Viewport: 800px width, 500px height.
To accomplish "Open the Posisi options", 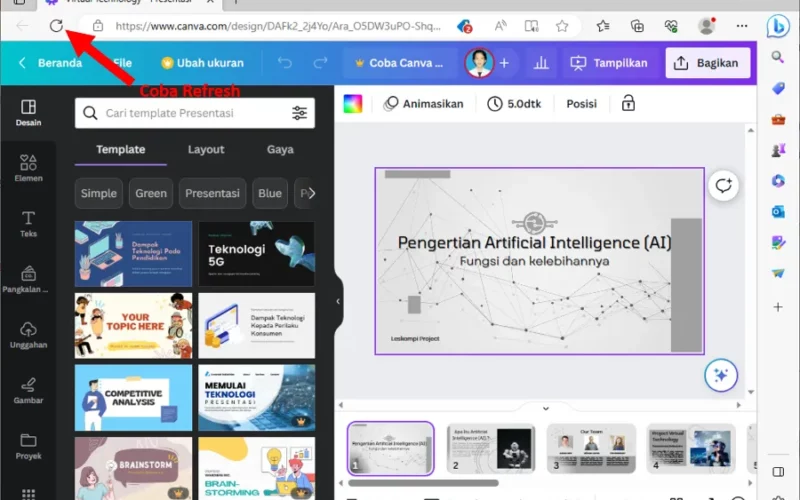I will click(x=581, y=104).
